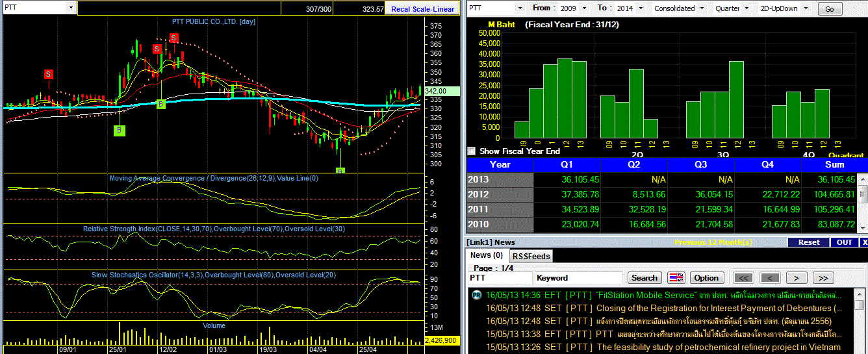Click the Q4 column header
This screenshot has width=868, height=354.
pyautogui.click(x=767, y=165)
